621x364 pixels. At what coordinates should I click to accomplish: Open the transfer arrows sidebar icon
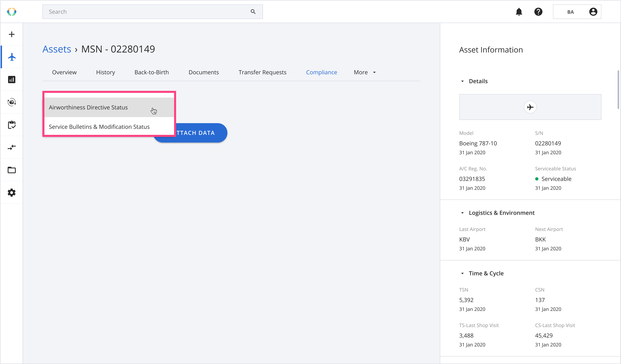12,147
